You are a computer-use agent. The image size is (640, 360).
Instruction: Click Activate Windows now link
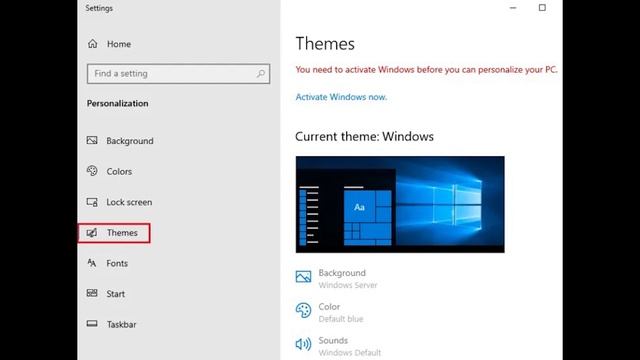[x=341, y=97]
